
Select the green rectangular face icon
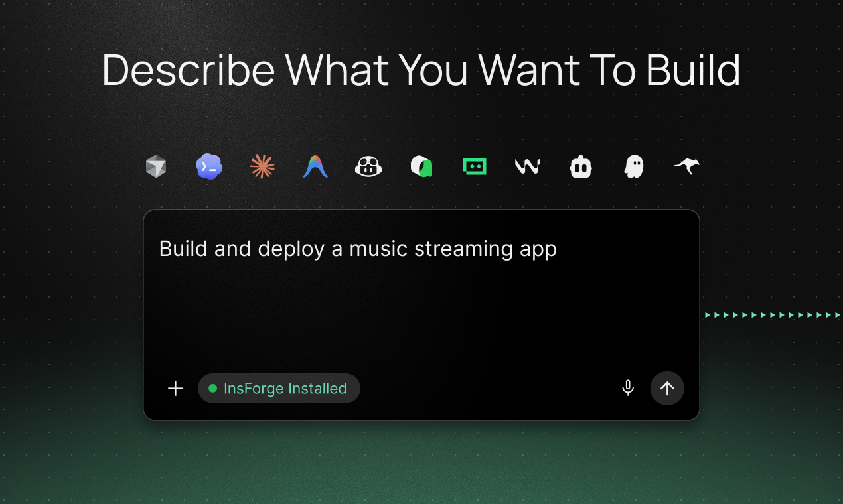(x=475, y=166)
